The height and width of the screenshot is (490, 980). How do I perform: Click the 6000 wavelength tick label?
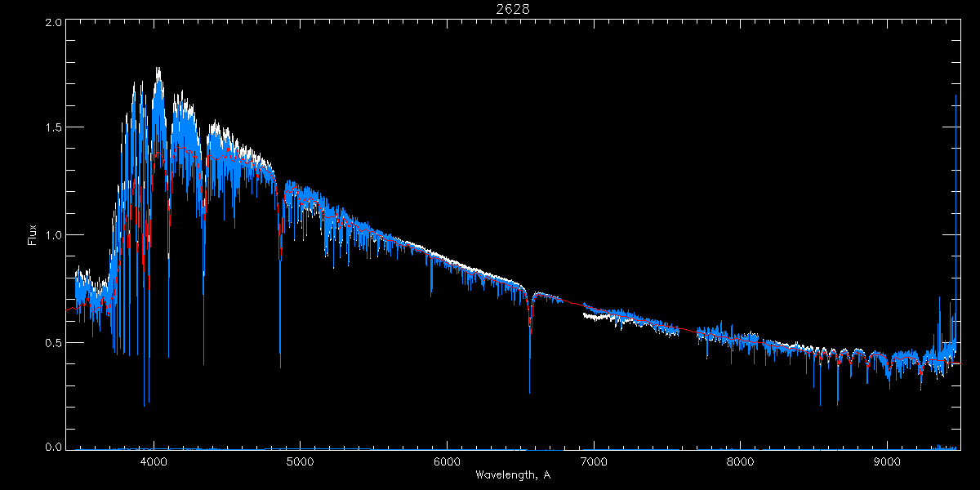pyautogui.click(x=447, y=460)
